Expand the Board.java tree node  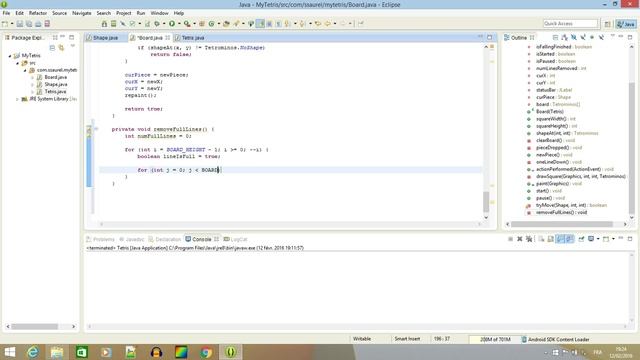point(33,77)
